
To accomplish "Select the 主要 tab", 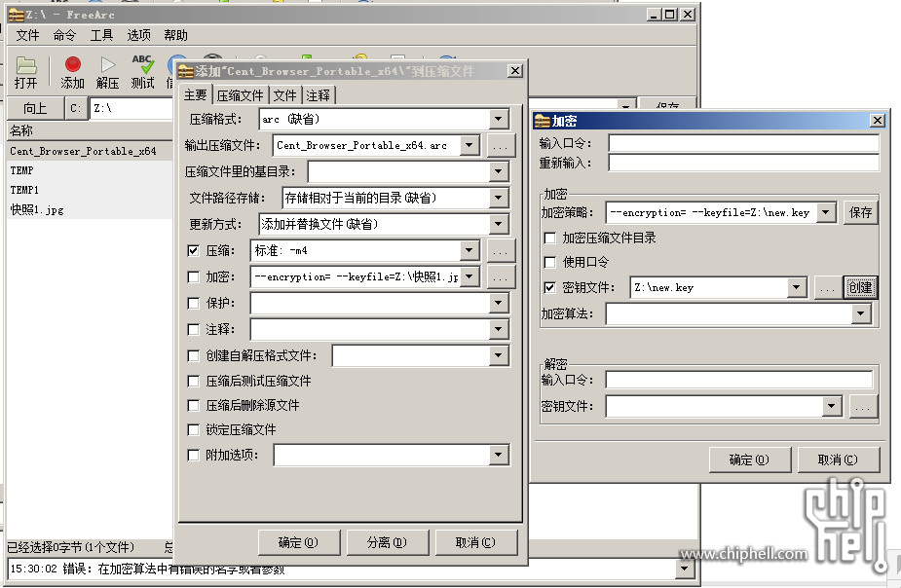I will coord(196,94).
